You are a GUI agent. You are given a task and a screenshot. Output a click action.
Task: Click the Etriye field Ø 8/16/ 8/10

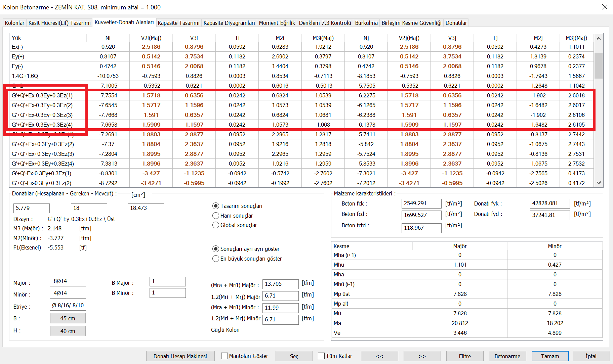(68, 306)
